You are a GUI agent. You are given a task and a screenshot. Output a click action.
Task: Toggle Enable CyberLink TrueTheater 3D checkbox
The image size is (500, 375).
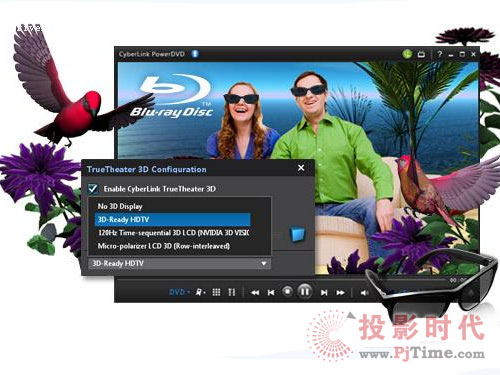93,189
